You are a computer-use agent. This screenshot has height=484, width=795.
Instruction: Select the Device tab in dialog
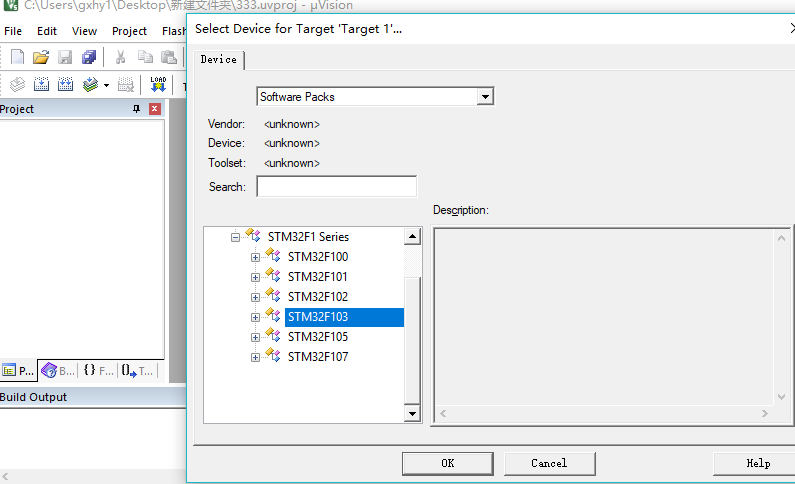click(219, 60)
